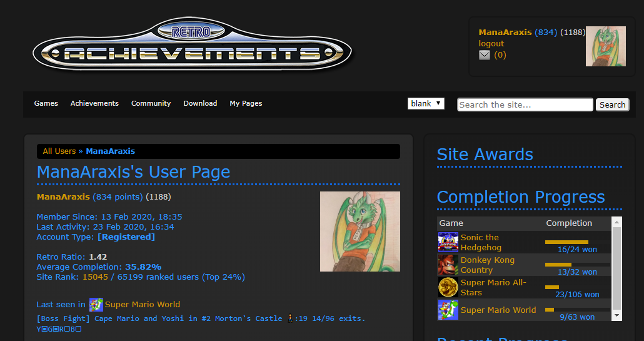
Task: Click the RetroAchievements logo banner
Action: (x=192, y=44)
